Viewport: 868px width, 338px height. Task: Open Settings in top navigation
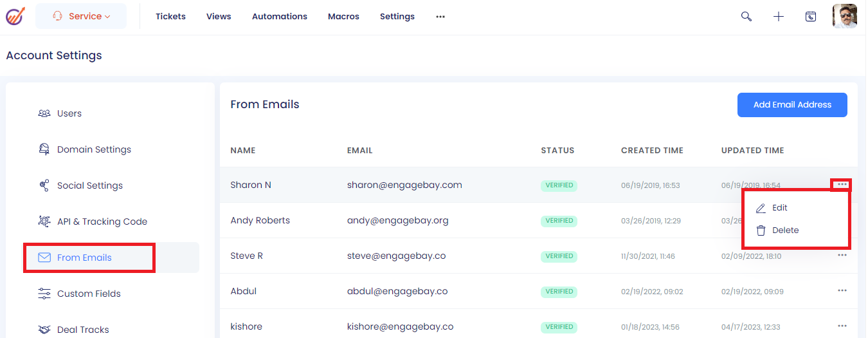tap(397, 16)
